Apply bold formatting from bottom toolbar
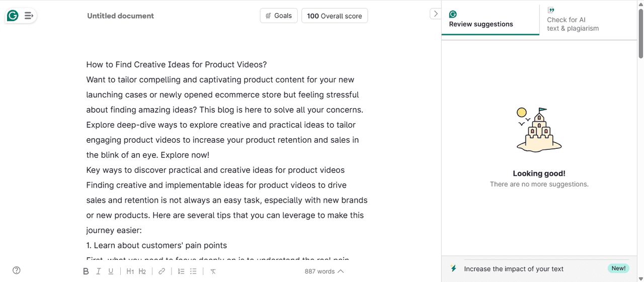Screen dimensions: 644x282 point(86,271)
